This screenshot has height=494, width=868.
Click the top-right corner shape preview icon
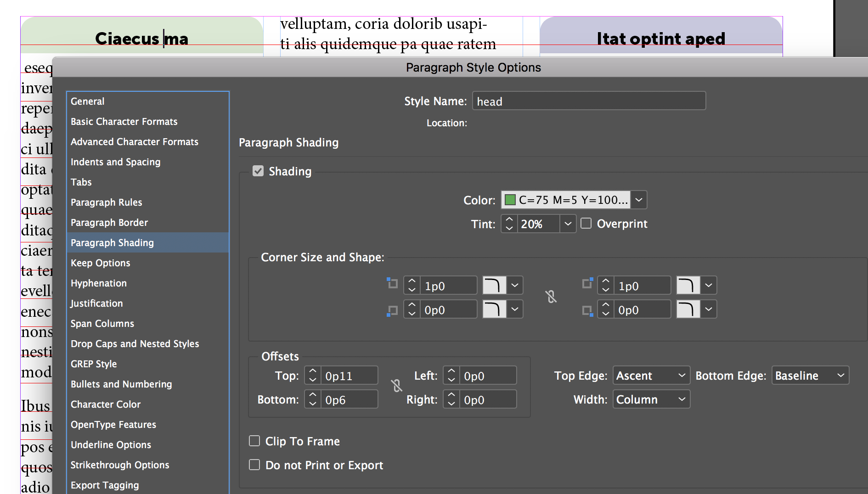tap(688, 286)
